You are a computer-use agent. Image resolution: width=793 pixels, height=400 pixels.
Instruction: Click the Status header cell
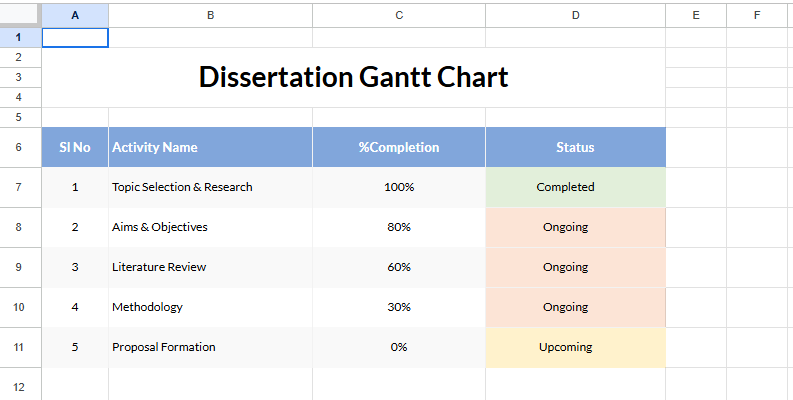(x=575, y=147)
